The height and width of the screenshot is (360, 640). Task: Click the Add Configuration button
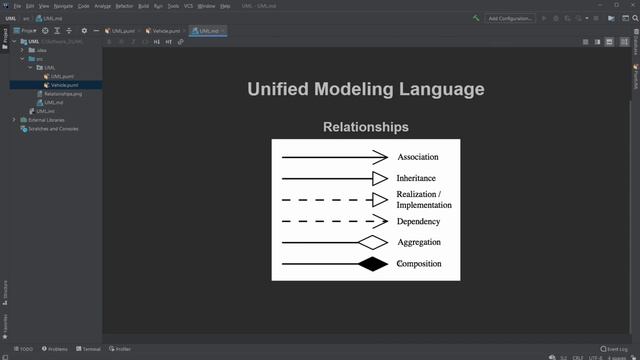pyautogui.click(x=510, y=18)
